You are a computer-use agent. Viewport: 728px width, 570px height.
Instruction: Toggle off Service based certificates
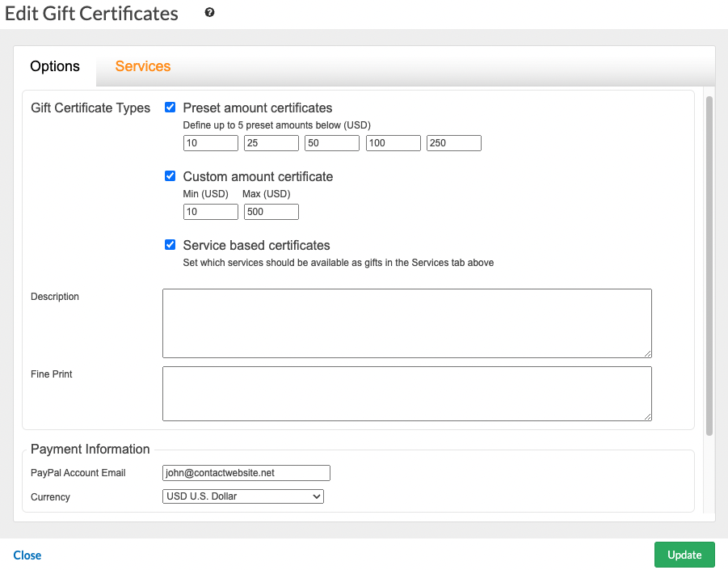[170, 244]
